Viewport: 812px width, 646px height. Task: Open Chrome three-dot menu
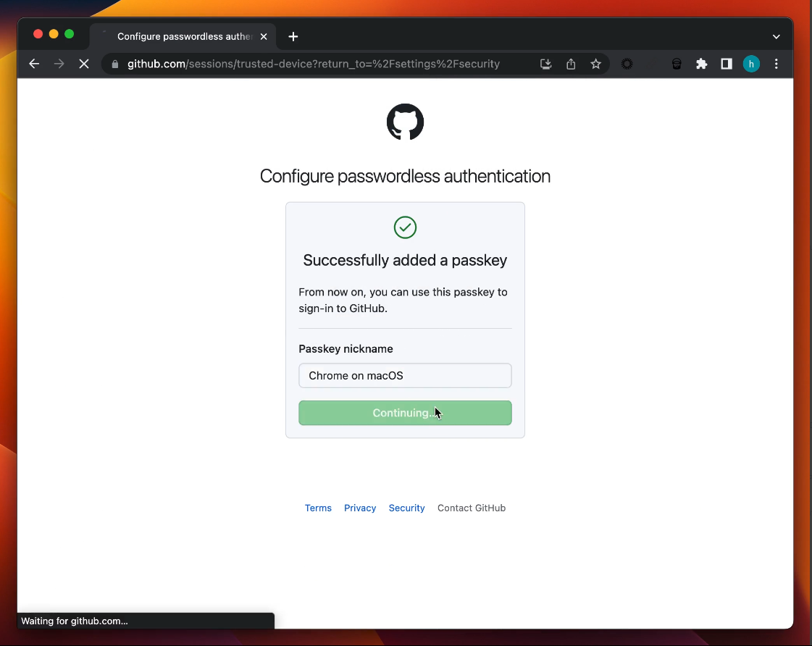(x=776, y=64)
